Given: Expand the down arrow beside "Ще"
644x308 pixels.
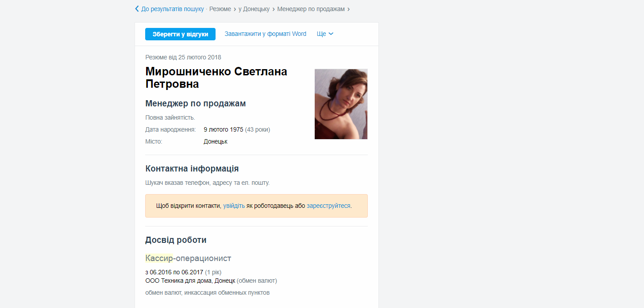Looking at the screenshot, I should click(331, 34).
